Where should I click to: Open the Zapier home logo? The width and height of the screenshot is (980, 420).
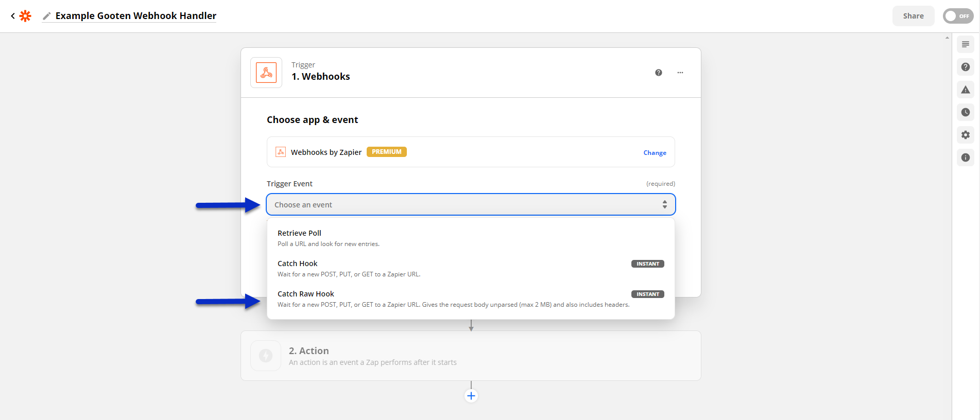[x=25, y=16]
